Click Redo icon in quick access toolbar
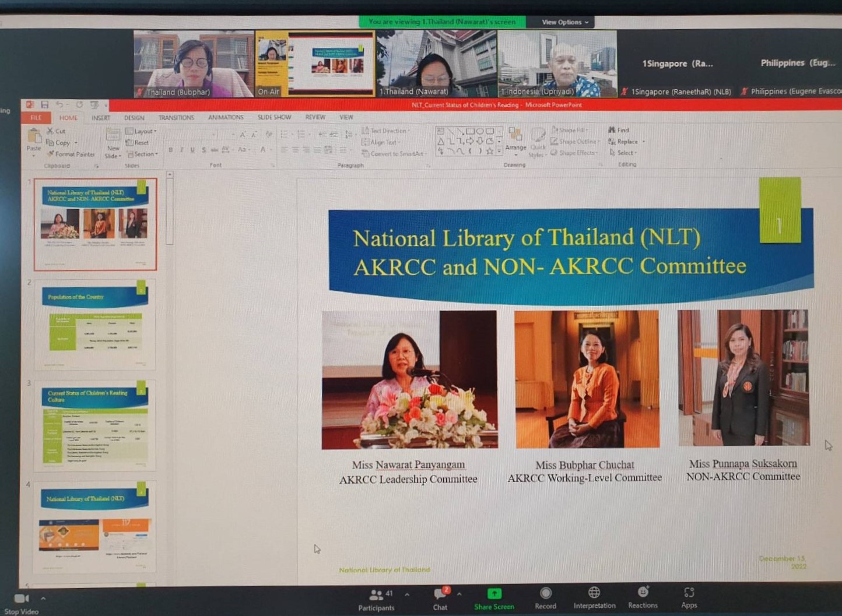This screenshot has width=842, height=616. pos(79,104)
